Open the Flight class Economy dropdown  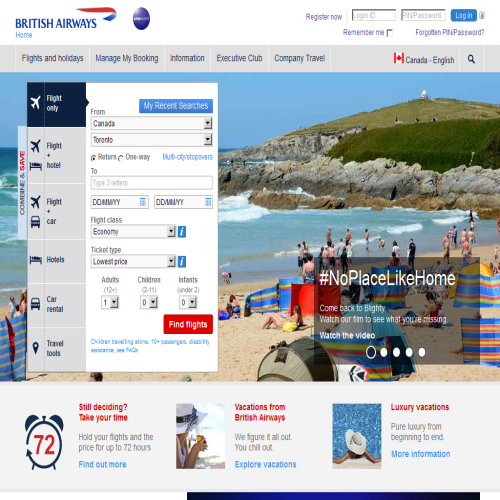[133, 232]
